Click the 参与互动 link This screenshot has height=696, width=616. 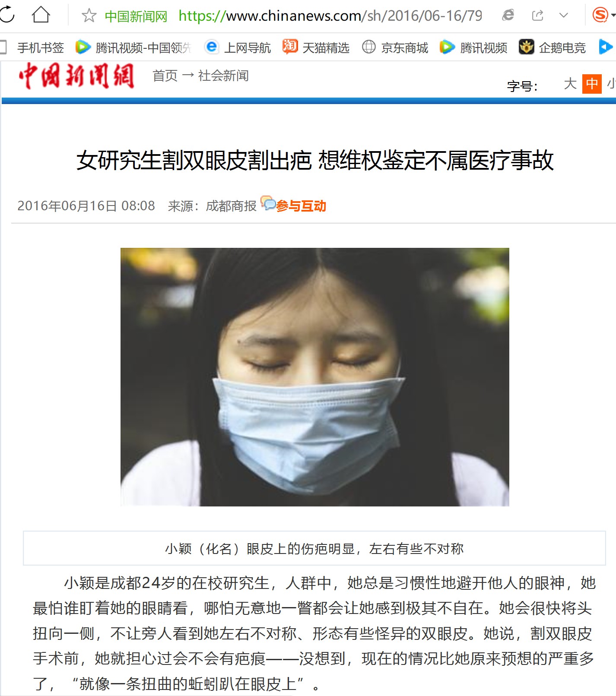pyautogui.click(x=301, y=206)
